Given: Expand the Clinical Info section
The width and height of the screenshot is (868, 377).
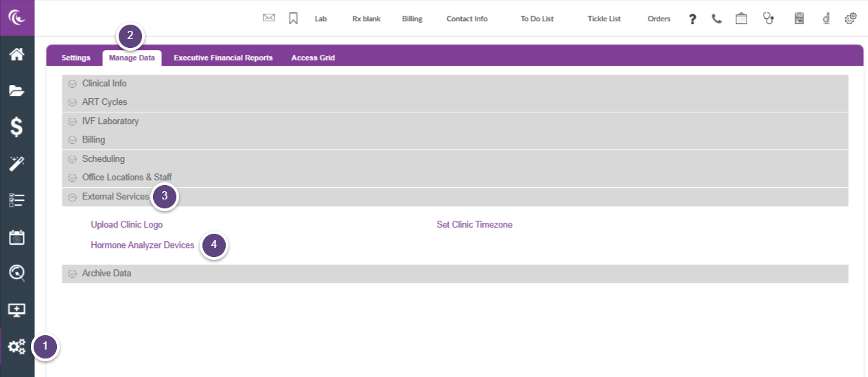Looking at the screenshot, I should point(455,84).
